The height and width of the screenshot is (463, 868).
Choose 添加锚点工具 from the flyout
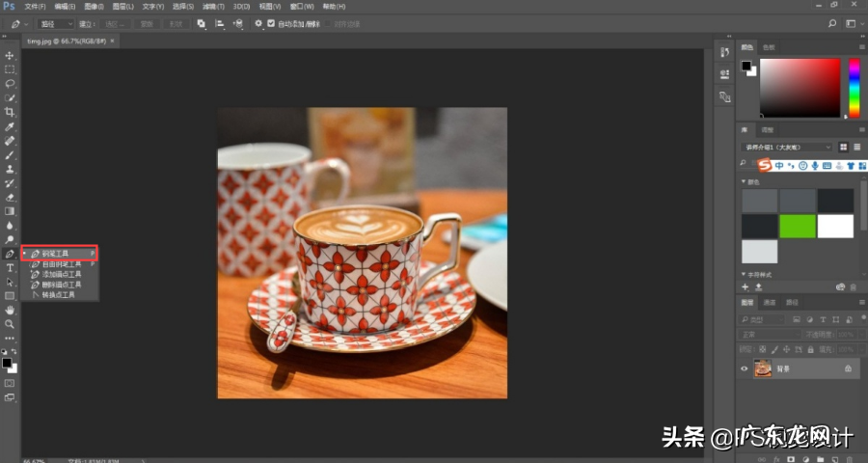point(62,274)
